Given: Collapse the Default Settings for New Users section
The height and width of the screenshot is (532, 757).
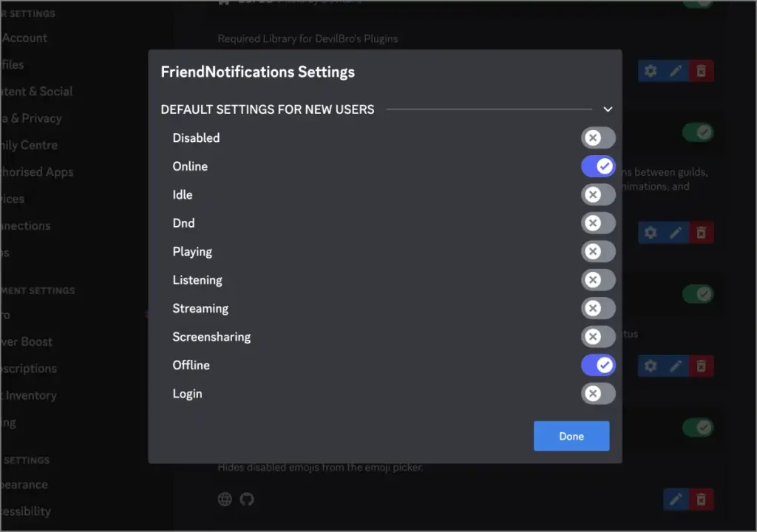Looking at the screenshot, I should click(x=608, y=109).
